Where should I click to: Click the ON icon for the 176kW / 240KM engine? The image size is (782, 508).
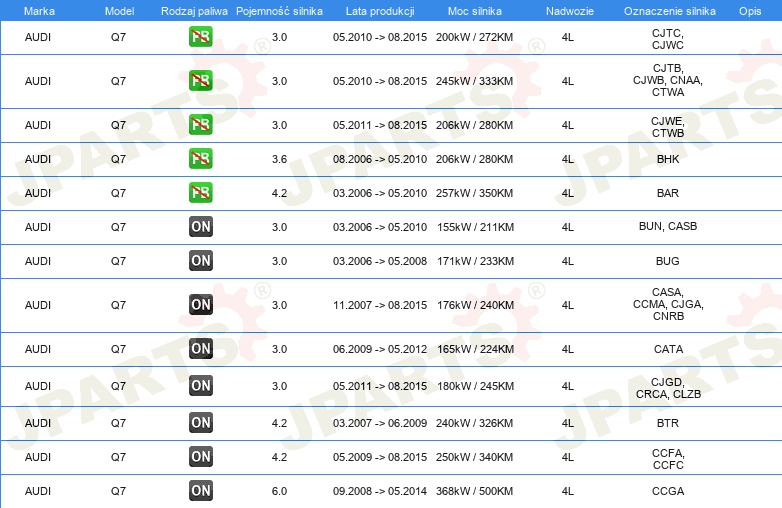[x=201, y=305]
